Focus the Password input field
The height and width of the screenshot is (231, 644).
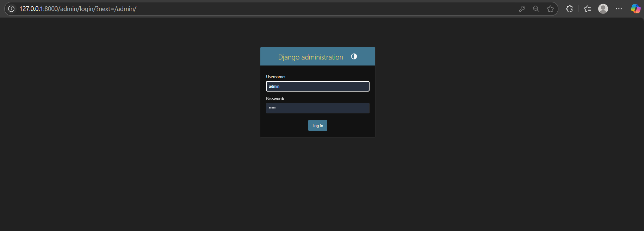click(317, 108)
